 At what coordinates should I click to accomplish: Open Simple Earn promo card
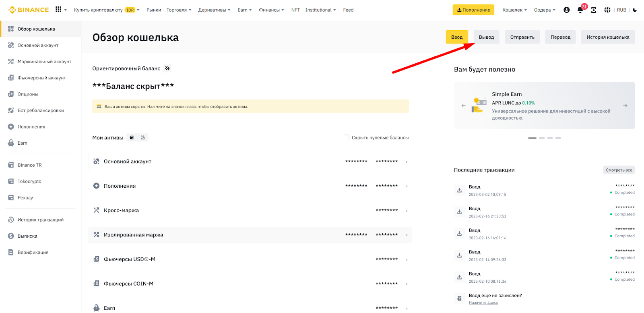click(544, 106)
